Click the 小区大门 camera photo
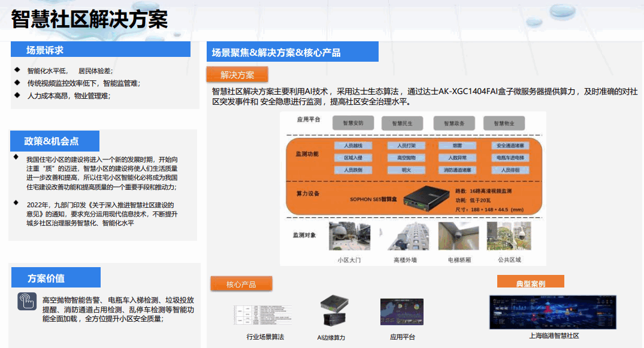Screen dimensions: 644x348 349,237
